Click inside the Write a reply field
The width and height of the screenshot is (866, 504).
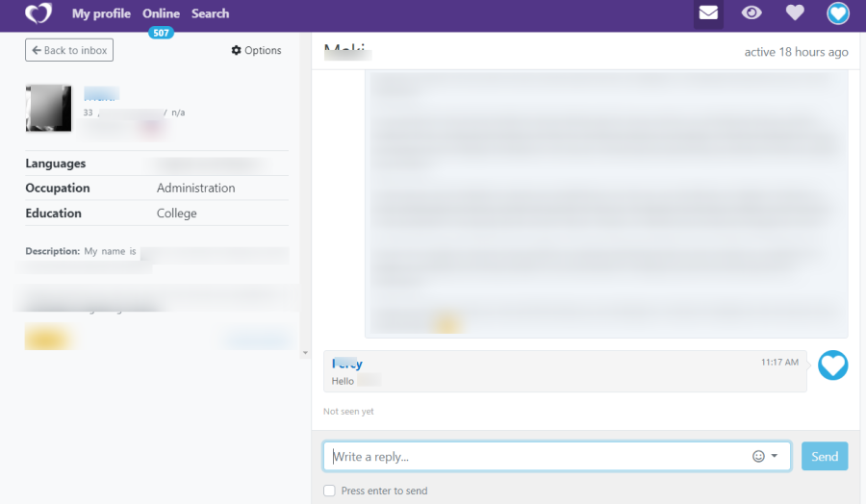[x=539, y=456]
